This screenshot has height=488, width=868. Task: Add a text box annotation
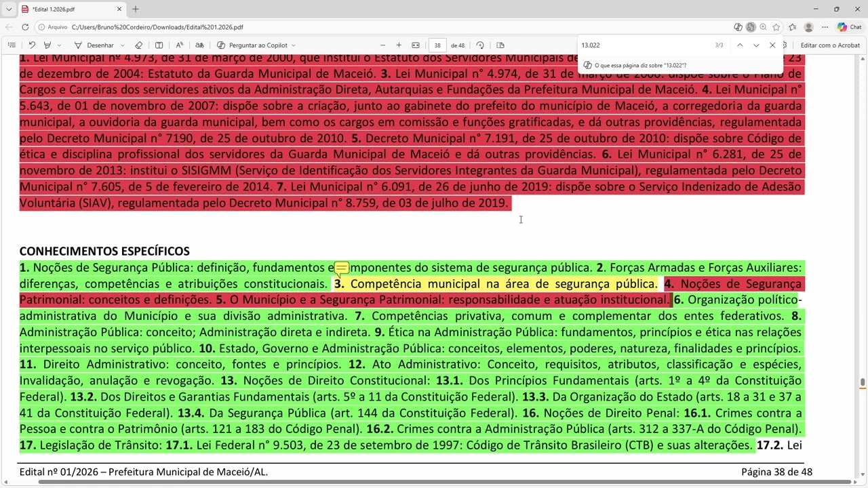(159, 45)
